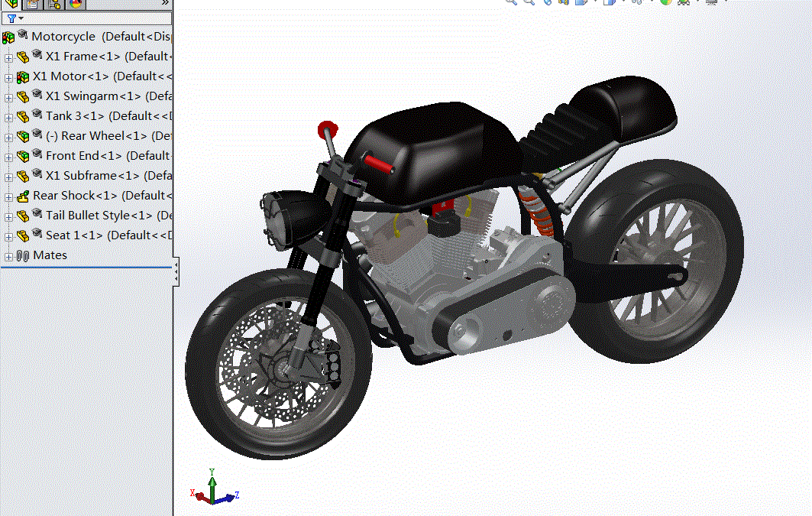Select the black fuel tank on the model
The image size is (812, 516).
point(435,153)
